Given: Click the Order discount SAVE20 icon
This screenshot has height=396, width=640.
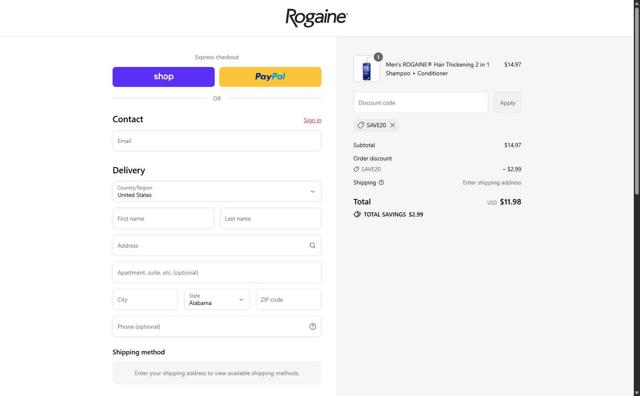Looking at the screenshot, I should pos(356,169).
